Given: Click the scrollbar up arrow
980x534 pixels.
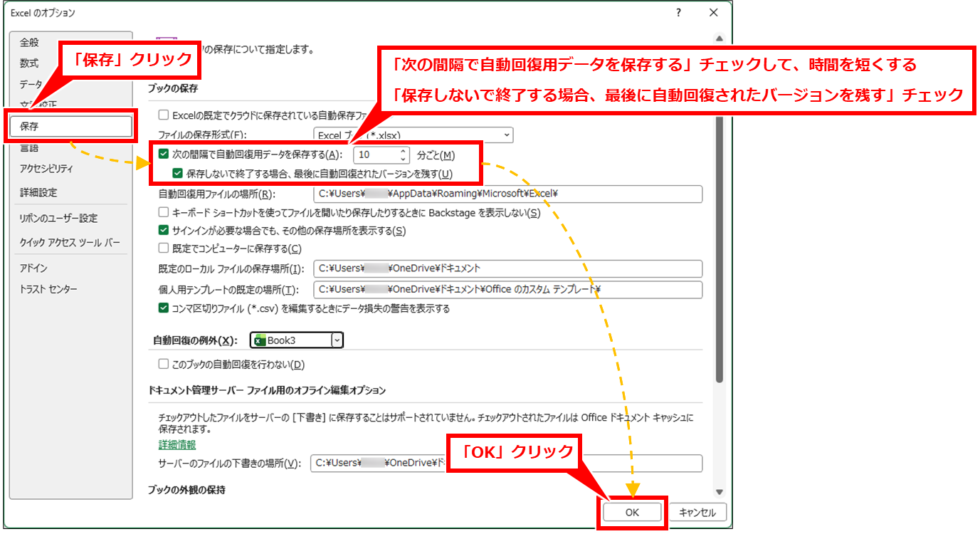Looking at the screenshot, I should click(x=719, y=38).
